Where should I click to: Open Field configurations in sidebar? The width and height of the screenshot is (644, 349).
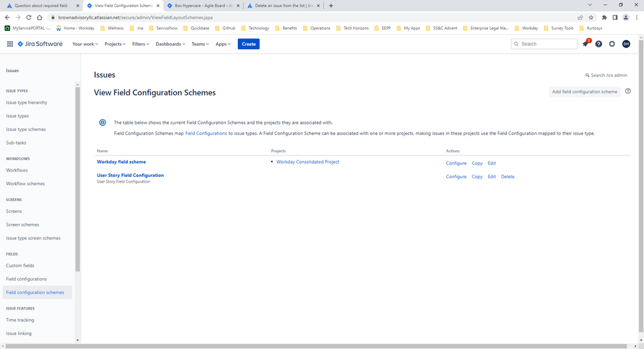point(26,279)
